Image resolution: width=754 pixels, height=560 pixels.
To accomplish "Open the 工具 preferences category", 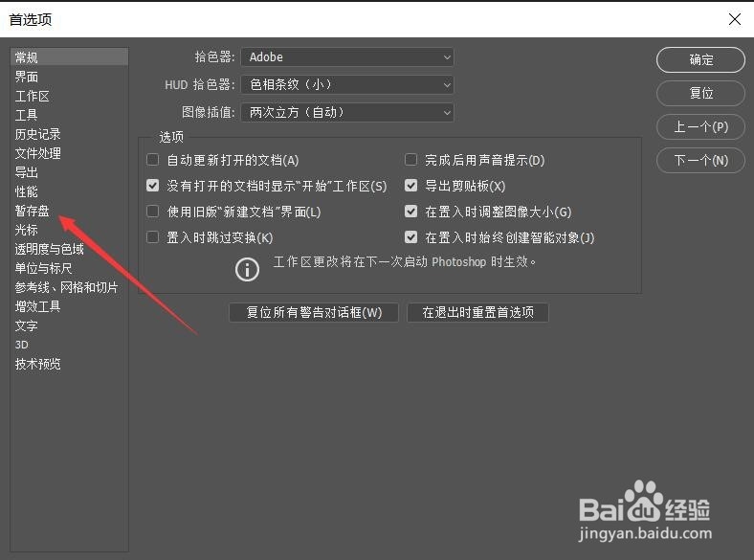I will coord(27,115).
